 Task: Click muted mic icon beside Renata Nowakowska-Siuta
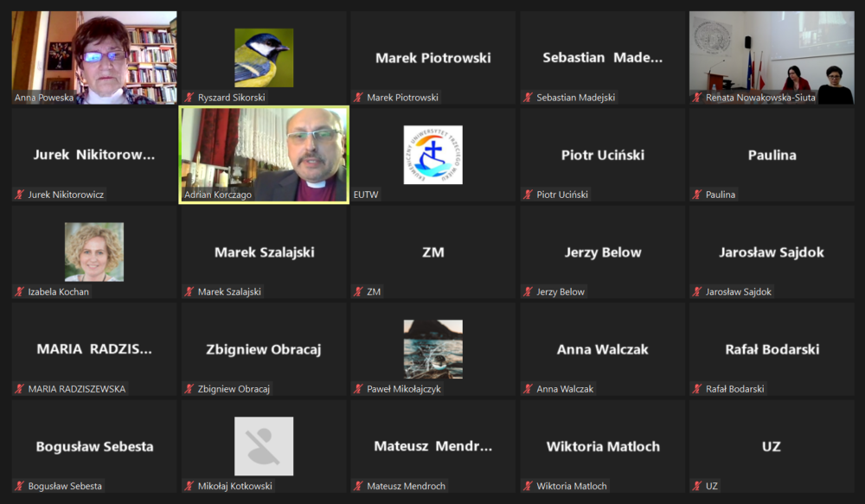point(697,98)
